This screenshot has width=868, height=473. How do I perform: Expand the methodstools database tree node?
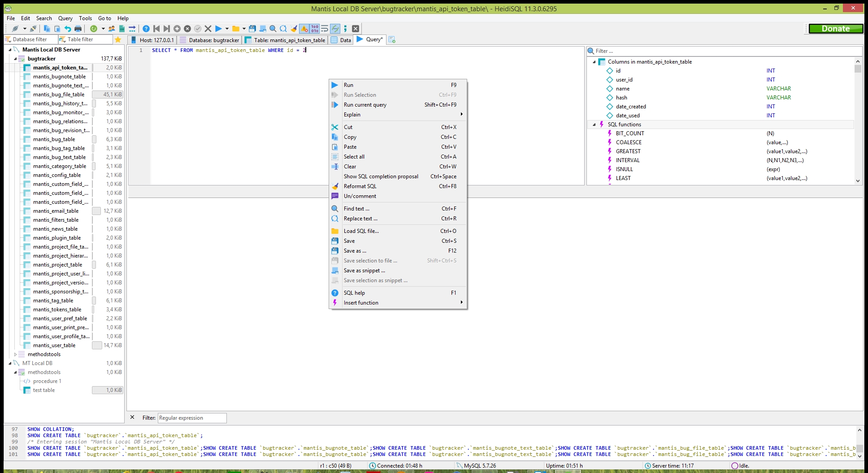(15, 354)
